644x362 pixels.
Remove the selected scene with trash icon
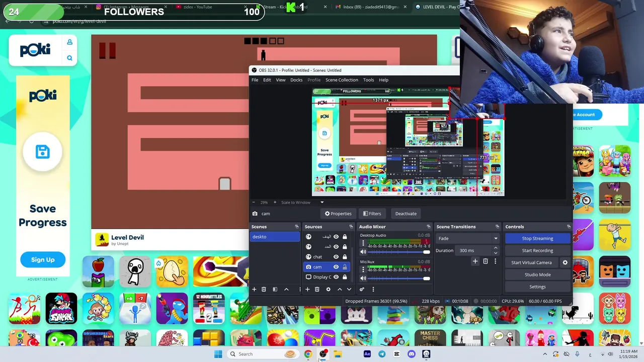(x=264, y=289)
